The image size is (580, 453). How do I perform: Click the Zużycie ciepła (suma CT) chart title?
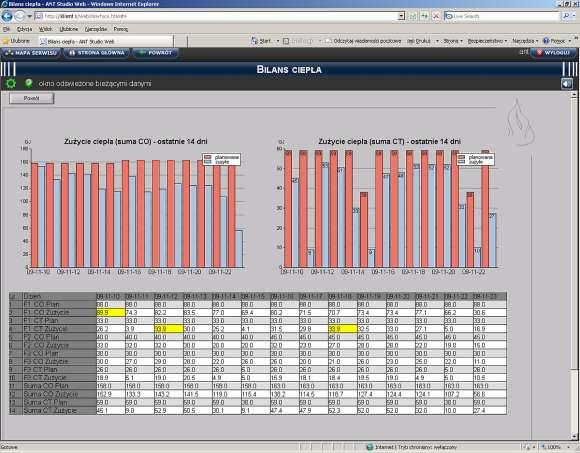[x=390, y=141]
